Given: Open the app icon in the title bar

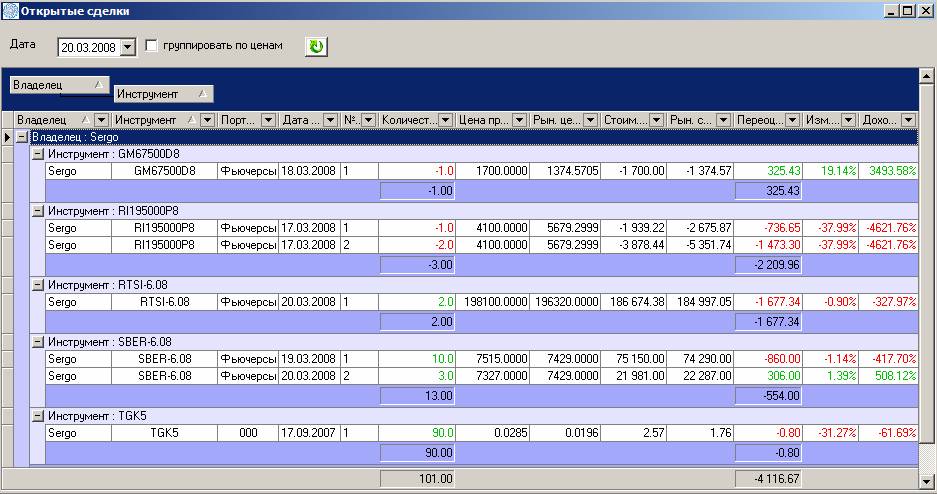Looking at the screenshot, I should (10, 11).
